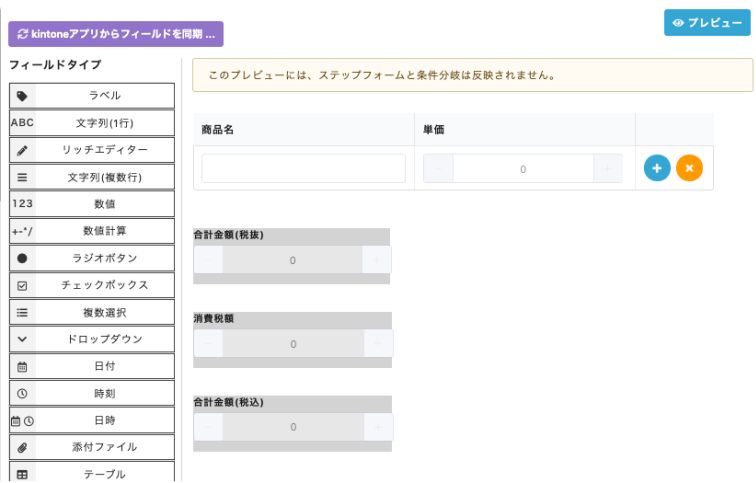Click the orange remove-row button
The width and height of the screenshot is (756, 483).
[689, 168]
